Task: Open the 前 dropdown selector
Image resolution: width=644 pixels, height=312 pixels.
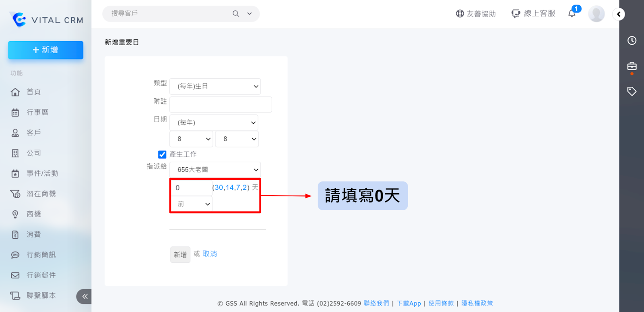Action: point(192,204)
